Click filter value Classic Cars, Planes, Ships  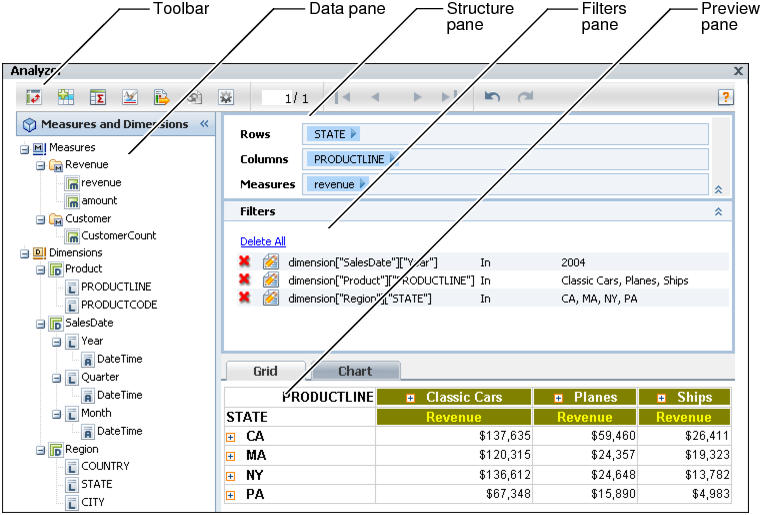[x=624, y=281]
